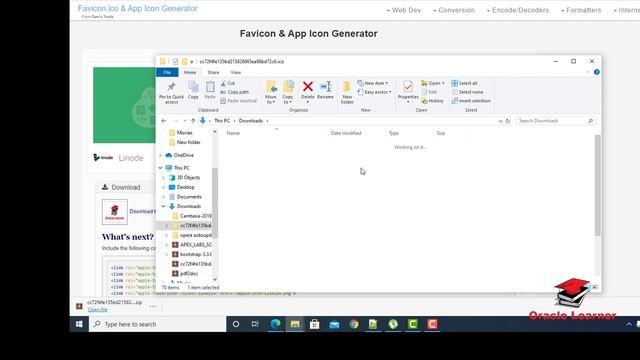Sort by the Type column header

pos(393,133)
